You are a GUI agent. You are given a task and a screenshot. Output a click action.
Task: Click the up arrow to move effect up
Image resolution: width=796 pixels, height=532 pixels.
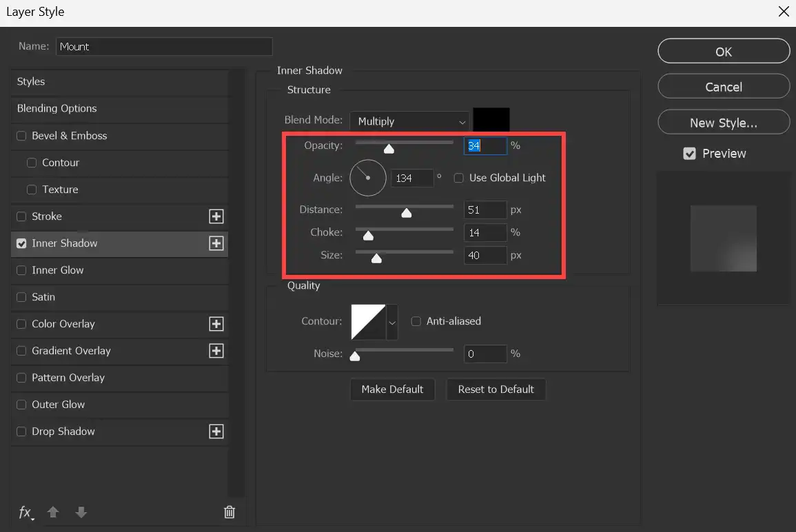[x=53, y=513]
